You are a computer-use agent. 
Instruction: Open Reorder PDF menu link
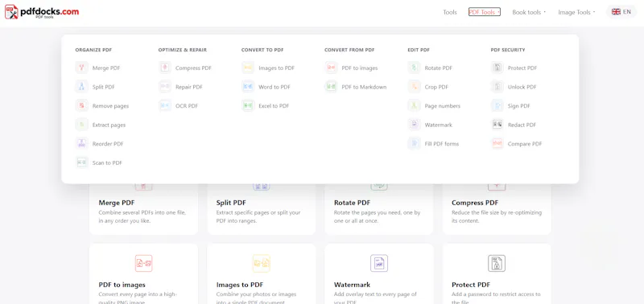click(108, 144)
